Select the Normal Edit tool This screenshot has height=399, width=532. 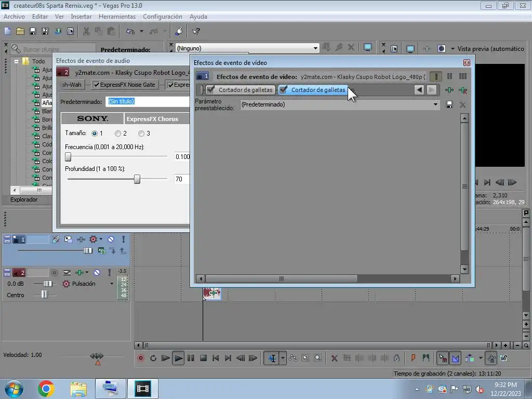click(x=272, y=358)
